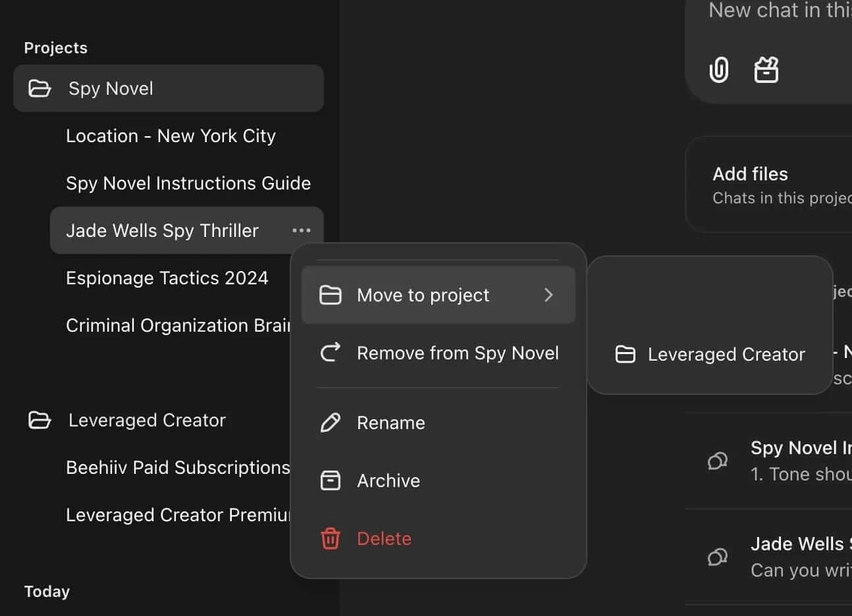
Task: Click the paperclip attachment icon
Action: (x=718, y=70)
